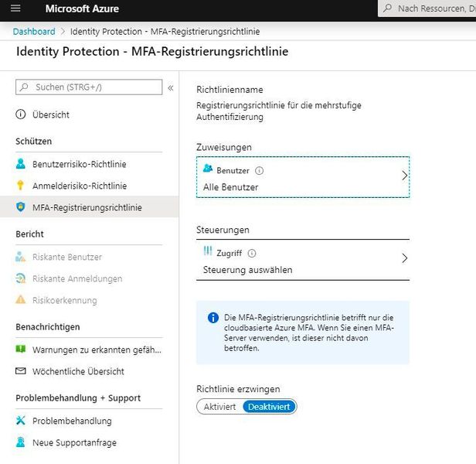Set Richtlinie erzwingen to Deaktiviert
The image size is (476, 464).
(x=269, y=407)
